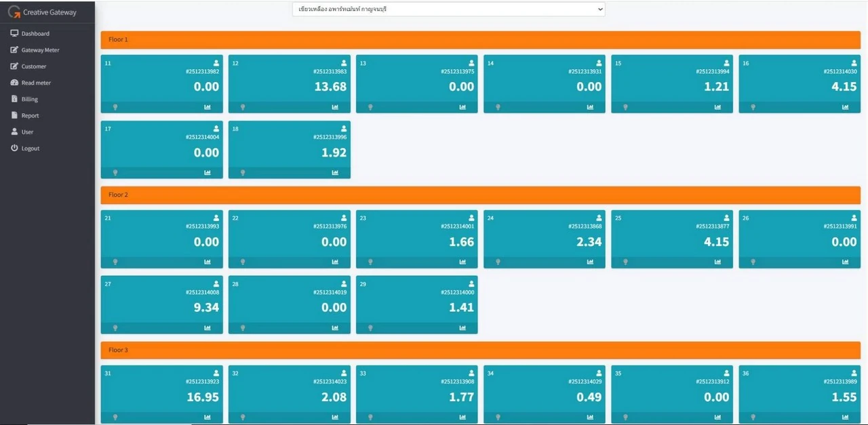Toggle the light bulb on room 14

498,107
